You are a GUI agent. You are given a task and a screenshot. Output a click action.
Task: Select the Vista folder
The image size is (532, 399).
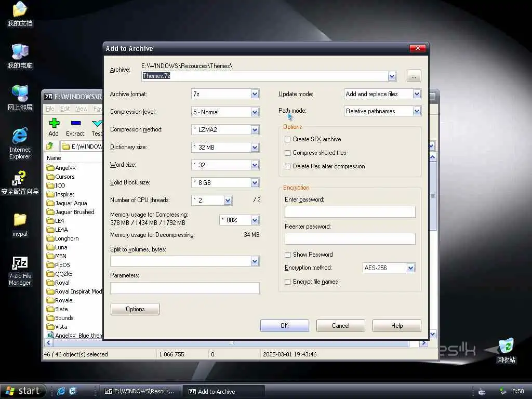click(x=57, y=327)
